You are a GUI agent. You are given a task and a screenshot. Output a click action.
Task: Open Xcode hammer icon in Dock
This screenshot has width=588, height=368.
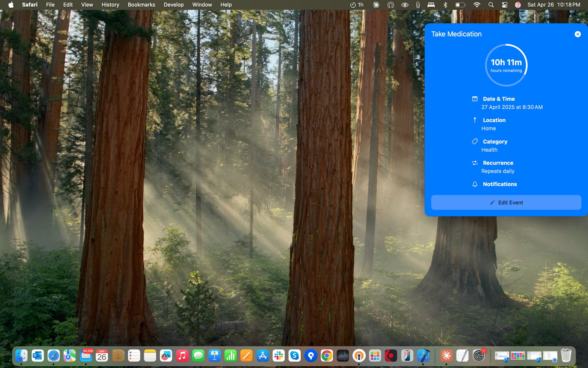tap(423, 356)
